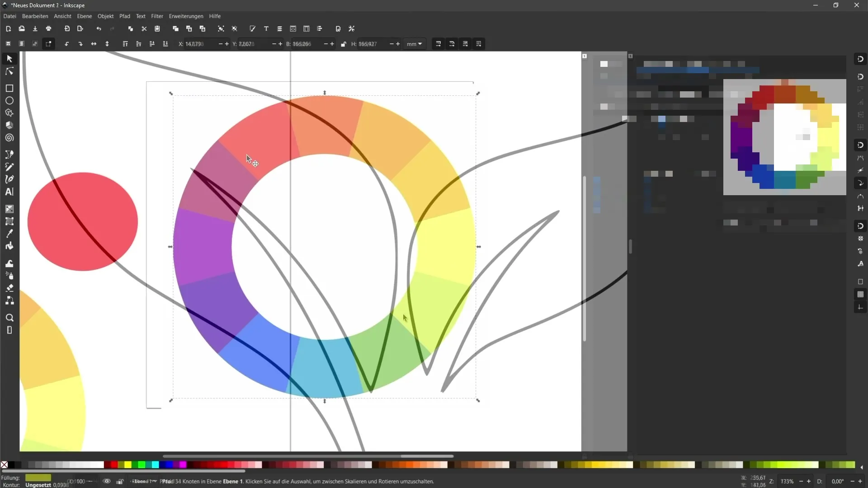868x488 pixels.
Task: Click the Export icon
Action: click(x=80, y=29)
